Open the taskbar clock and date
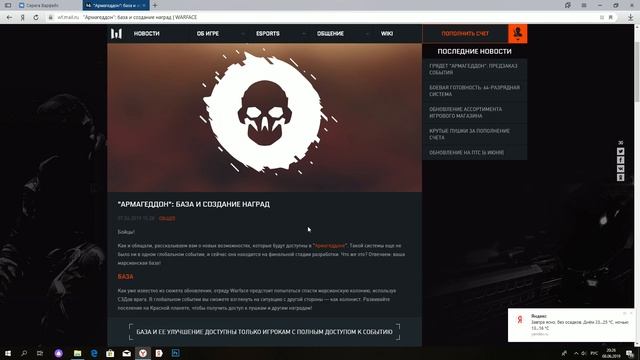640x360 pixels. [611, 353]
